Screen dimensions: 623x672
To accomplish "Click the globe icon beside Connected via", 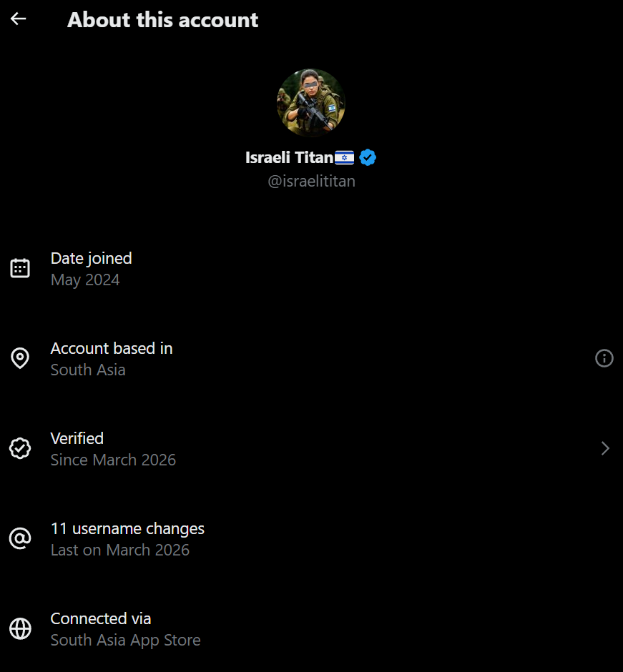I will [20, 628].
